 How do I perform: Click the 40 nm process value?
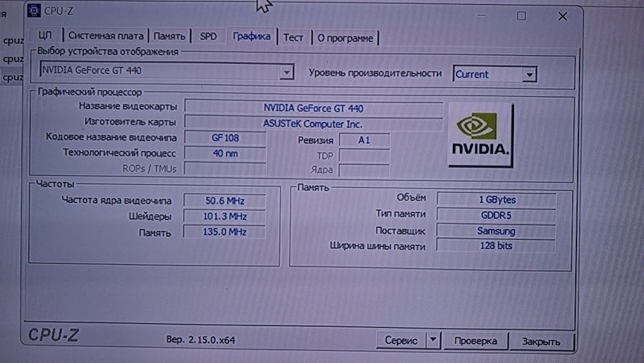point(225,153)
